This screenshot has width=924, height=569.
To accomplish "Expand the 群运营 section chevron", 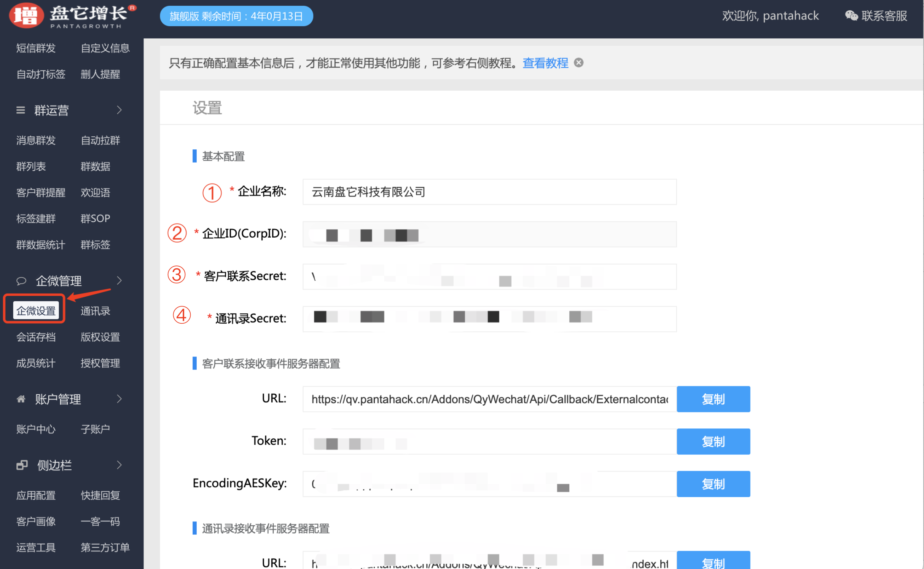I will 119,110.
